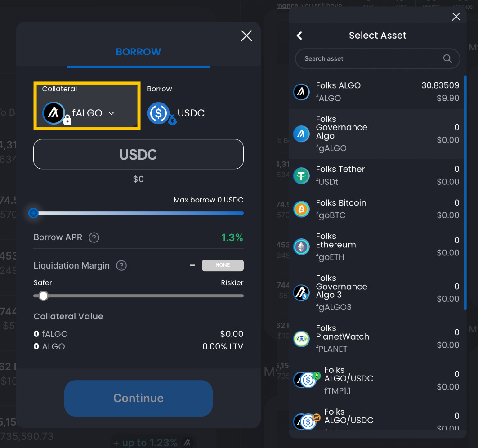Image resolution: width=478 pixels, height=448 pixels.
Task: Go back using the Select Asset arrow
Action: [299, 36]
